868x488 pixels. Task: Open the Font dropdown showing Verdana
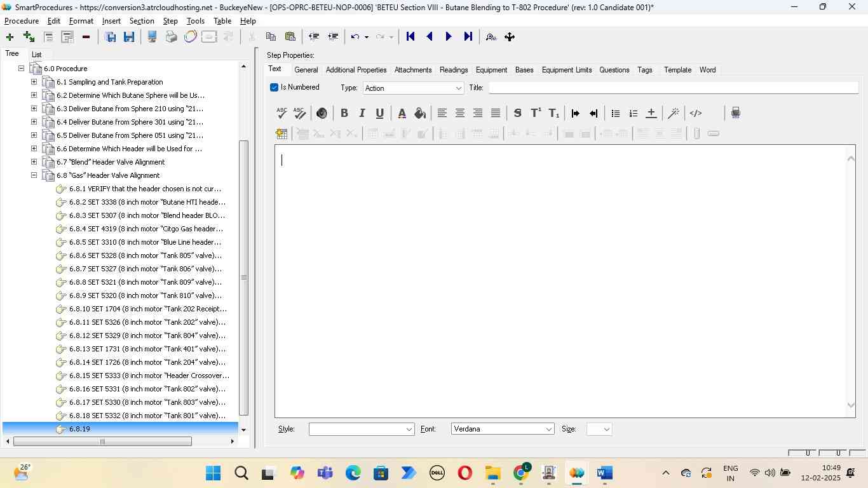click(503, 430)
